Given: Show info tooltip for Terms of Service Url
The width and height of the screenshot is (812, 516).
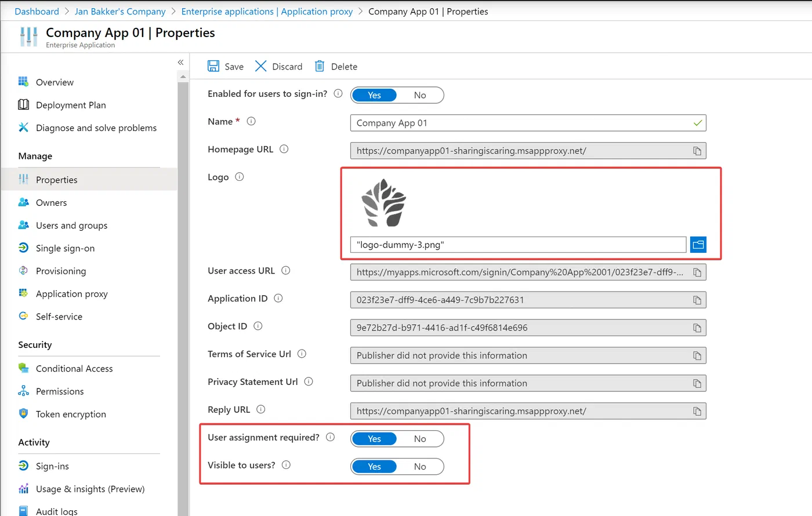Looking at the screenshot, I should pyautogui.click(x=302, y=354).
